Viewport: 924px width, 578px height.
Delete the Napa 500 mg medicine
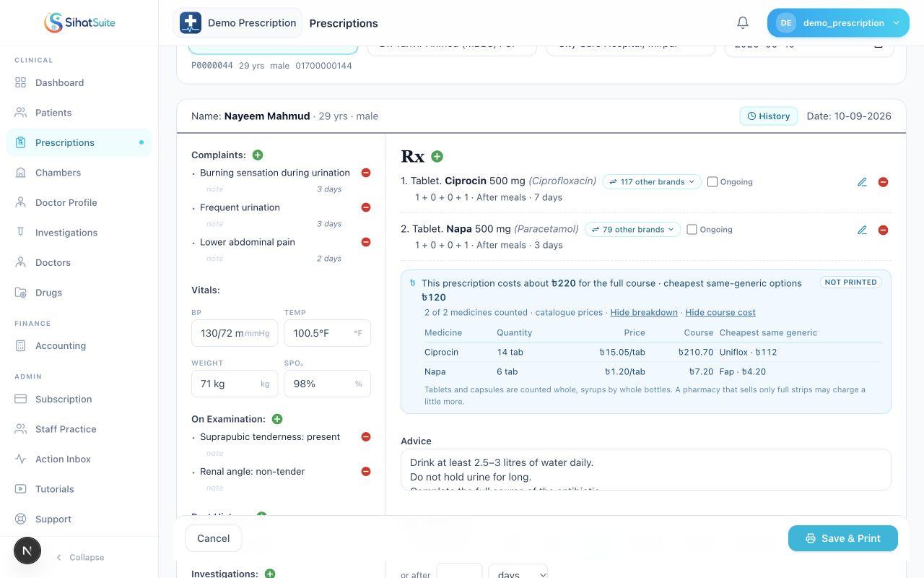tap(883, 230)
